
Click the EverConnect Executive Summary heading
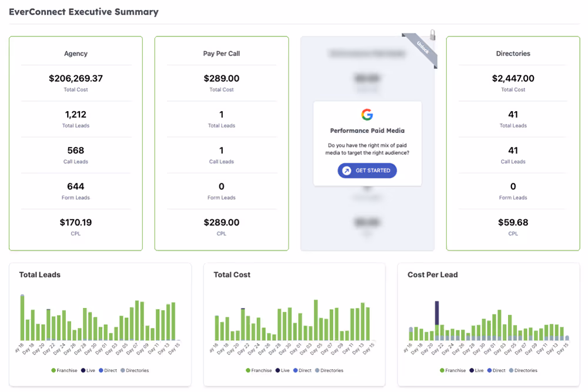(x=83, y=12)
